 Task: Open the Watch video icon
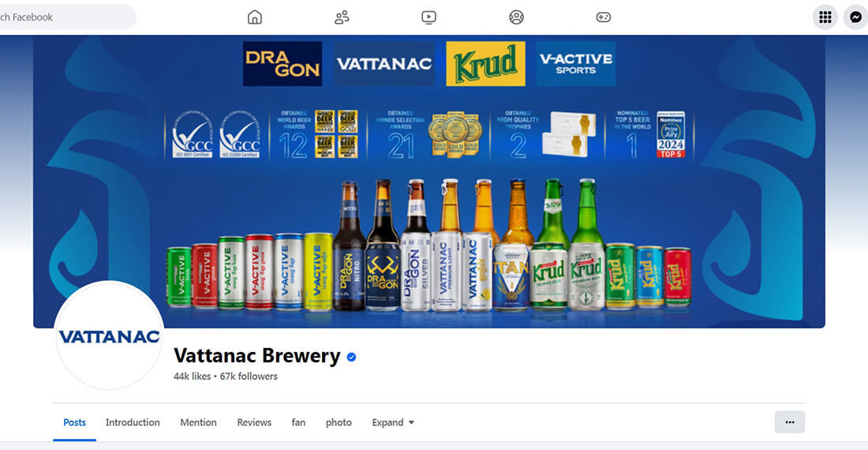coord(428,17)
